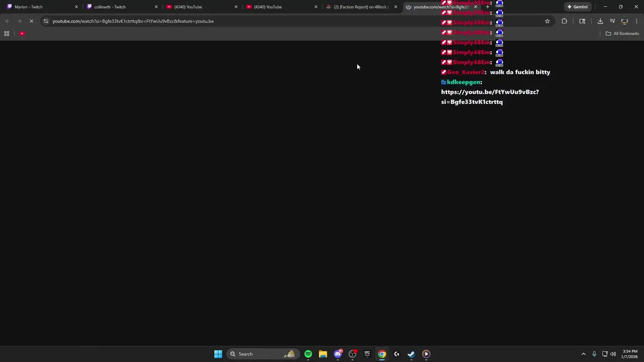Image resolution: width=644 pixels, height=362 pixels.
Task: Open the Google Lens search icon
Action: pyautogui.click(x=582, y=21)
